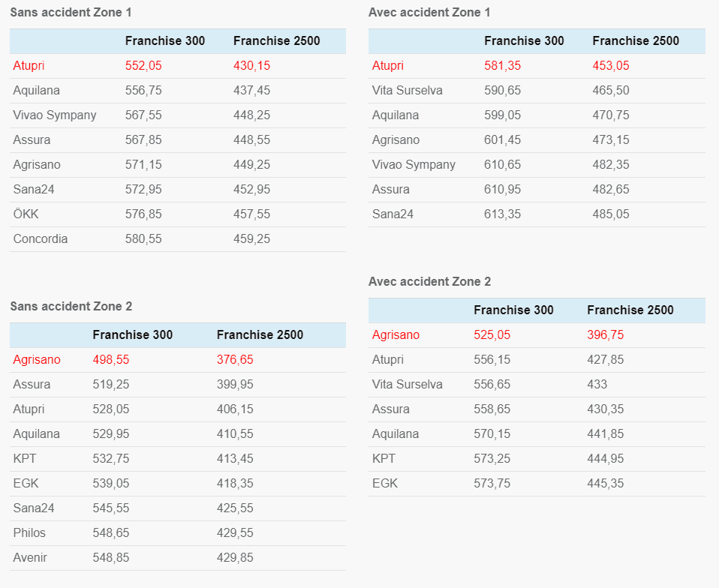Select the value "576,85"
Viewport: 719px width, 588px height.
[x=143, y=214]
